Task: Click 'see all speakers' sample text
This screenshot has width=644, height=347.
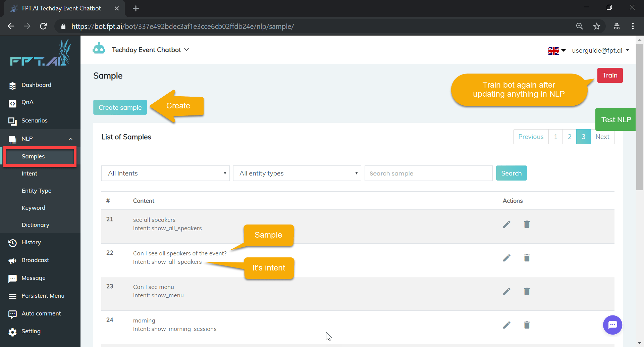Action: point(154,220)
